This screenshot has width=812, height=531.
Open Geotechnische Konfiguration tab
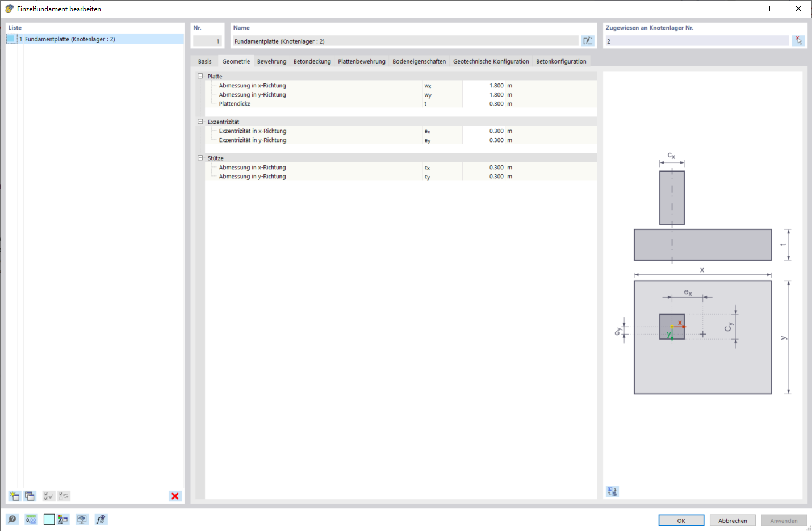tap(491, 61)
